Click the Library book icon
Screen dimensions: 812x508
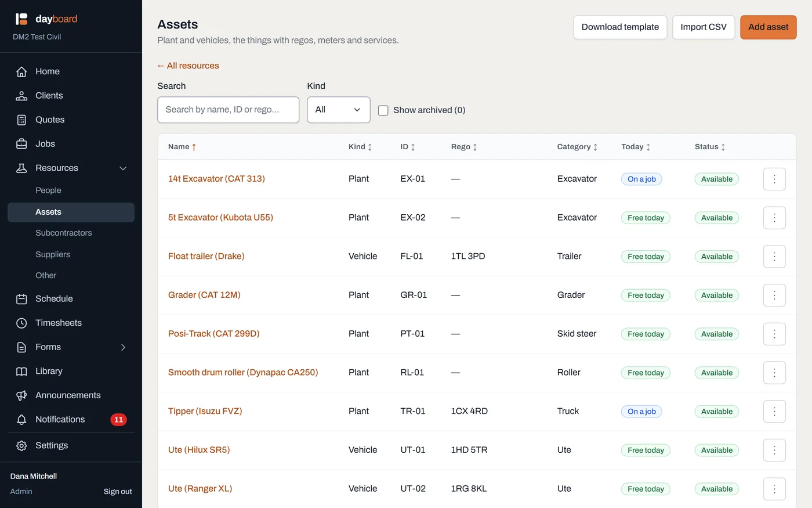point(21,371)
